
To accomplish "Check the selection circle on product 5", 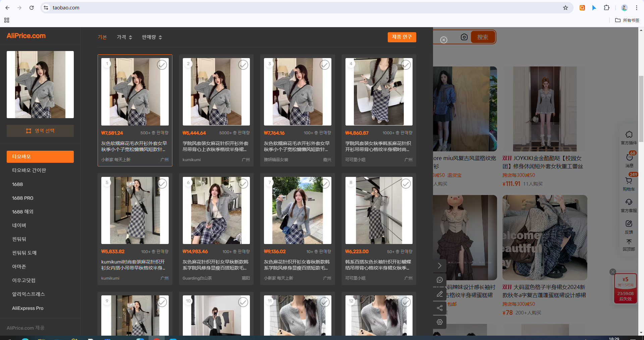I will pos(162,184).
